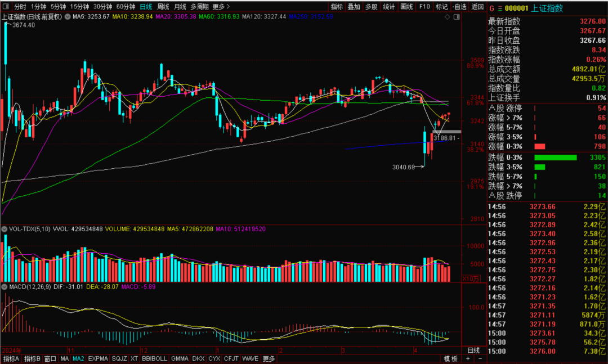Image resolution: width=608 pixels, height=364 pixels.
Task: Expand 更多 indicators list at bottom
Action: [269, 358]
